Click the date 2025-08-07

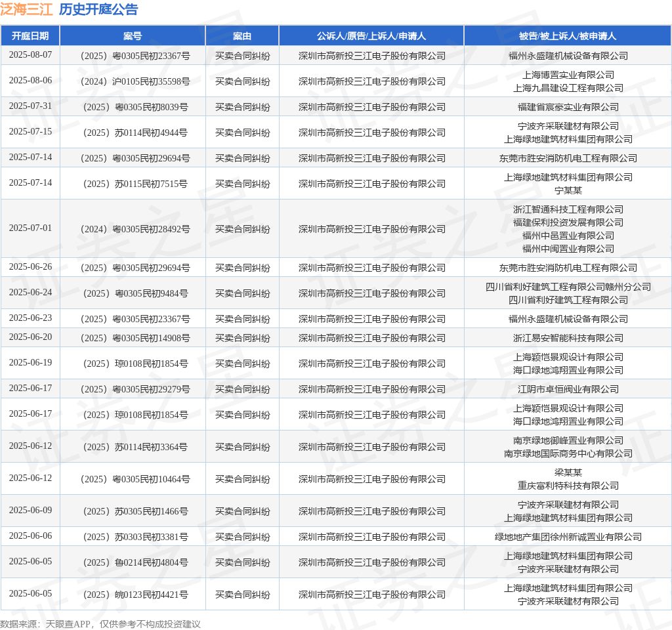pos(30,55)
